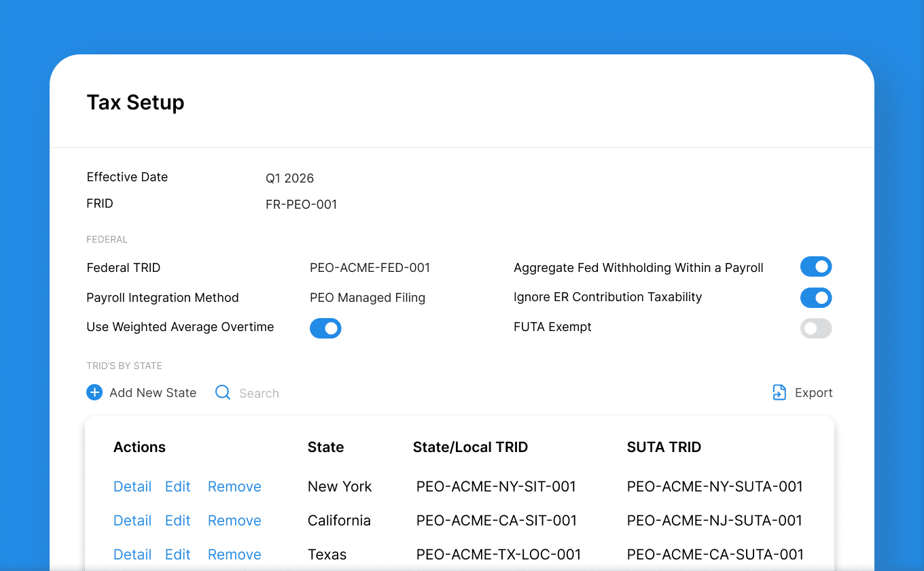Select the Actions column header
This screenshot has height=571, width=924.
tap(139, 447)
